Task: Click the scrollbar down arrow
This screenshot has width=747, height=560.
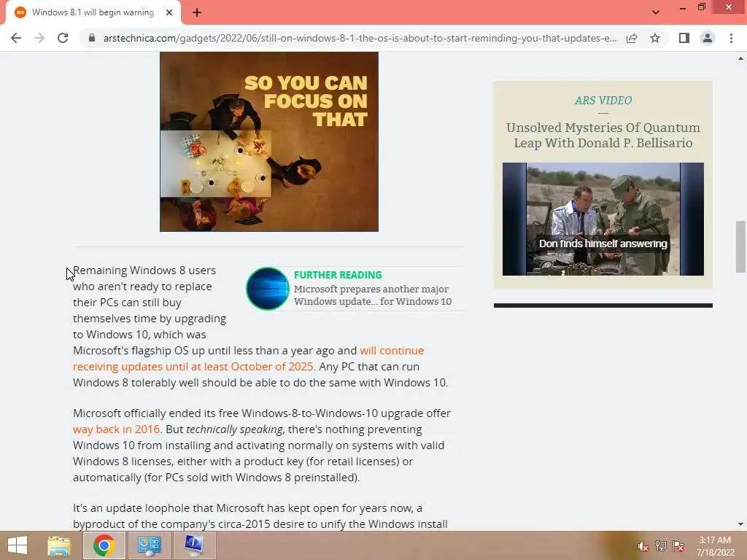Action: point(740,524)
